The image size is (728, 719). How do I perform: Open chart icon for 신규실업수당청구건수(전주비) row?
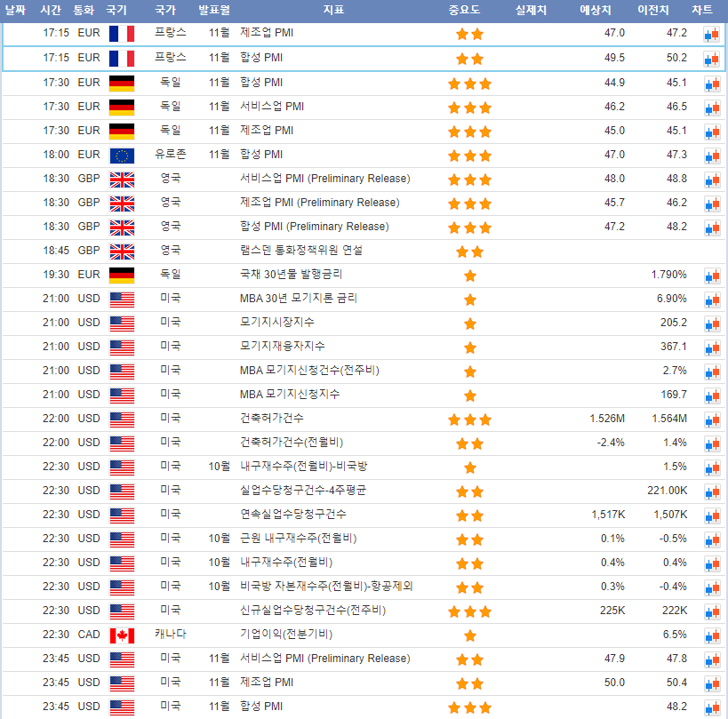(711, 611)
